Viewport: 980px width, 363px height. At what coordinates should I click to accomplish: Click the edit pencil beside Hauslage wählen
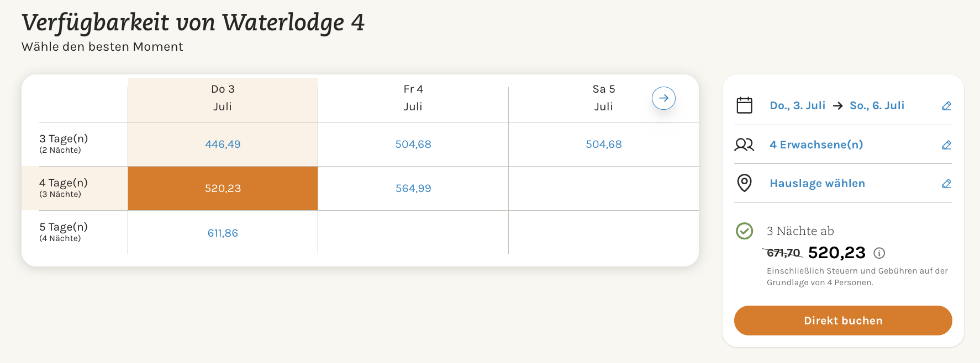pyautogui.click(x=946, y=184)
